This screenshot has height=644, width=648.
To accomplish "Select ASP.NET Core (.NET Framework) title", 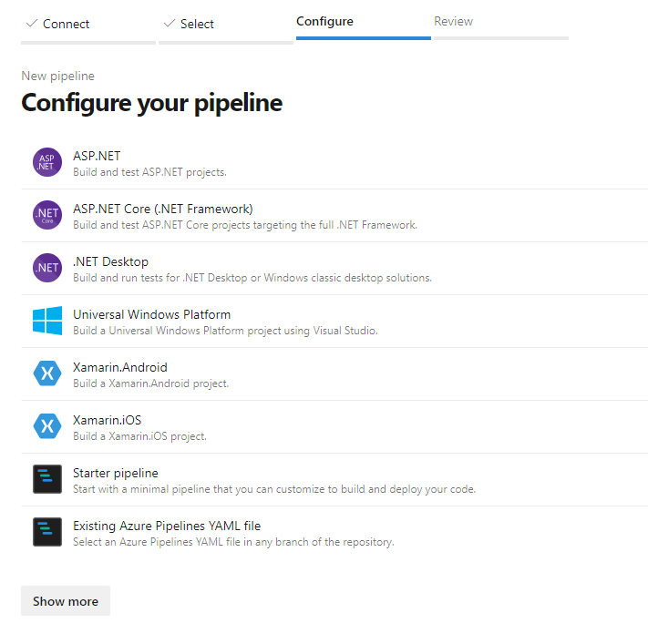I will (163, 209).
